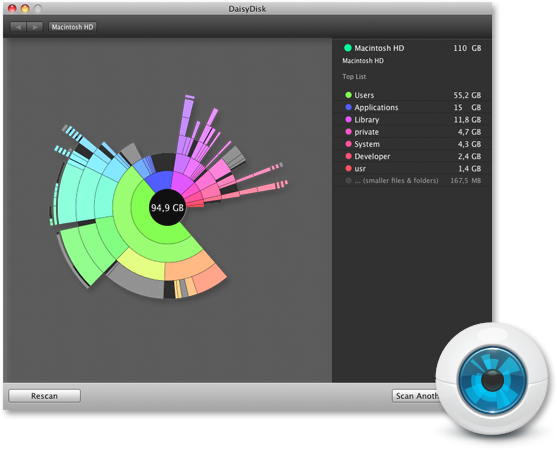Click the 4,3 GB System size value

[469, 144]
